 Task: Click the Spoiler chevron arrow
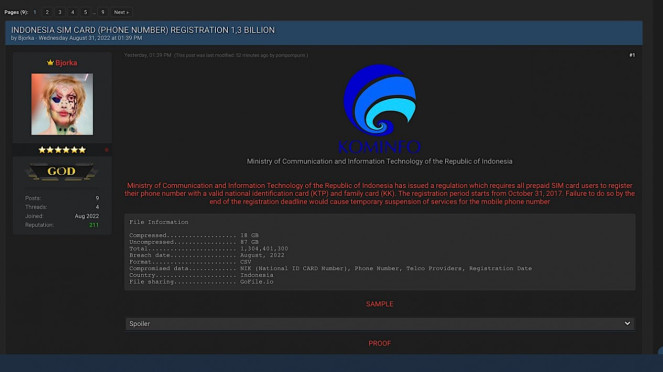coord(627,323)
